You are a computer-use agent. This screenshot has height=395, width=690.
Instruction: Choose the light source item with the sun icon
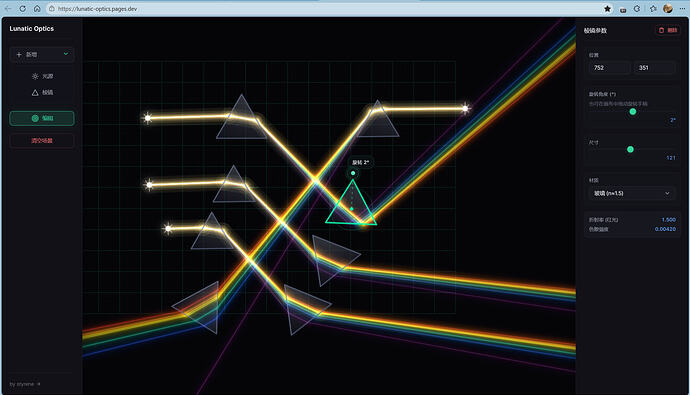(x=42, y=76)
